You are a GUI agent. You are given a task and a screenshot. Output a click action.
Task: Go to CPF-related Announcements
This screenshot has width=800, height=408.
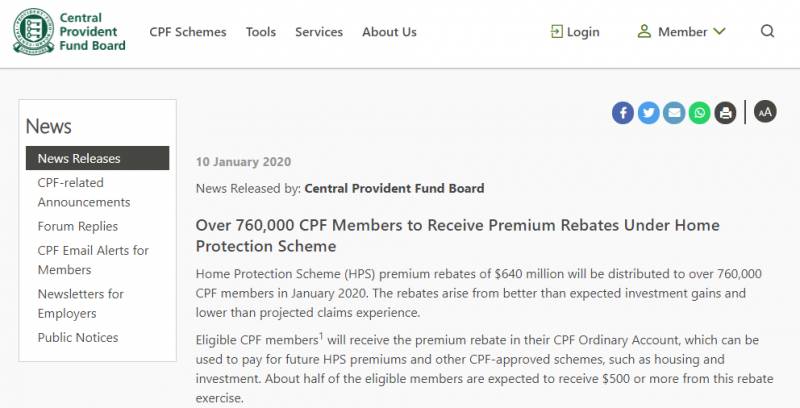84,192
